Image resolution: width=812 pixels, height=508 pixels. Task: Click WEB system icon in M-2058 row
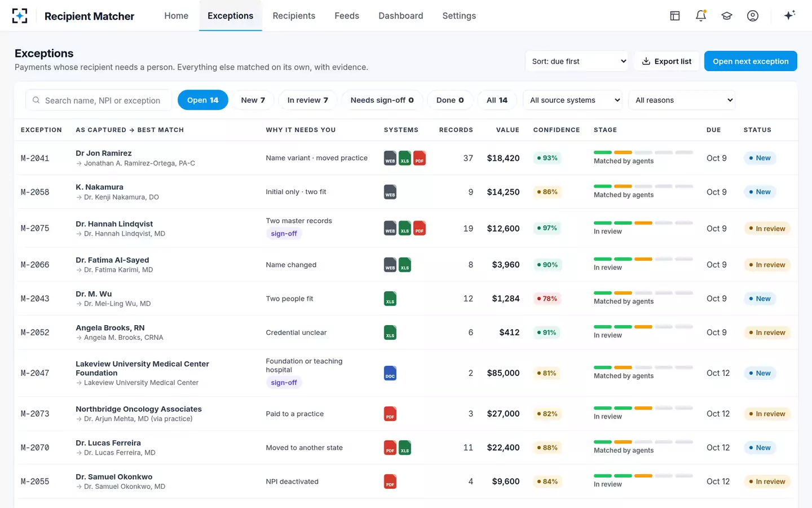click(390, 192)
